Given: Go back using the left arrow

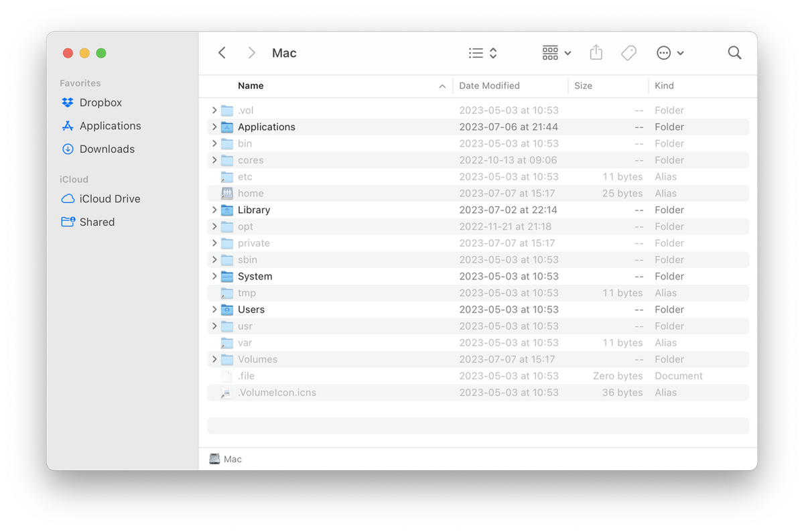Looking at the screenshot, I should [x=222, y=53].
